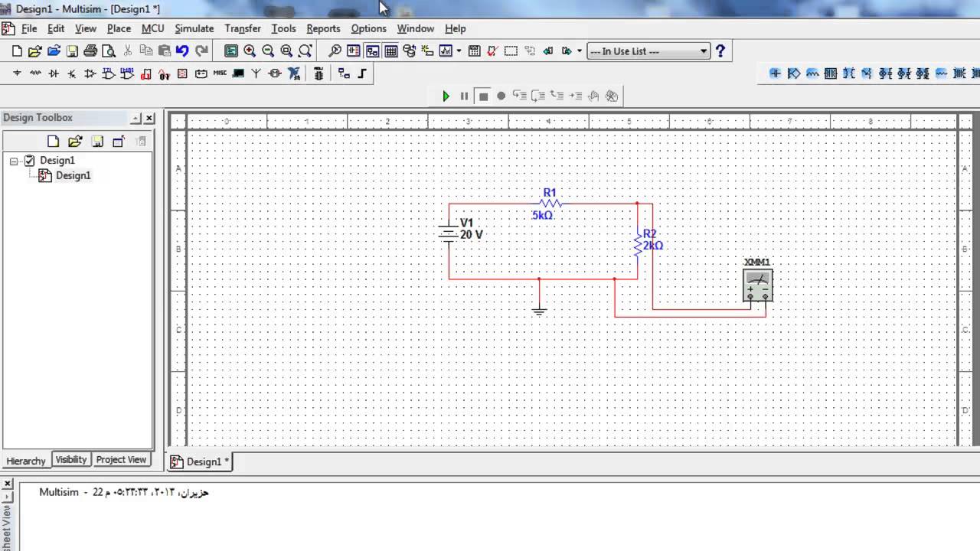Pause the simulation
This screenshot has height=551, width=980.
[x=464, y=96]
